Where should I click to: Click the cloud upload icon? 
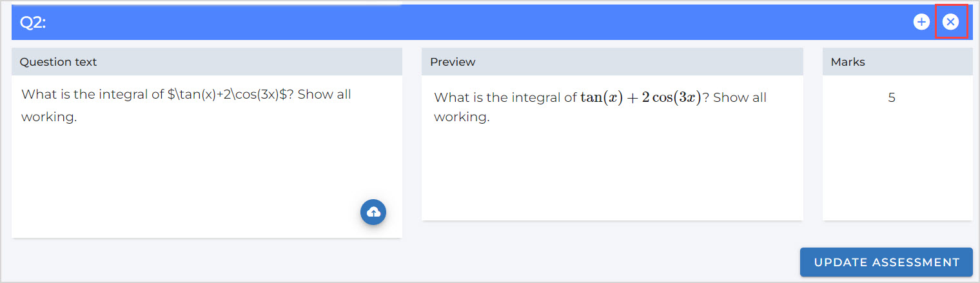[373, 212]
